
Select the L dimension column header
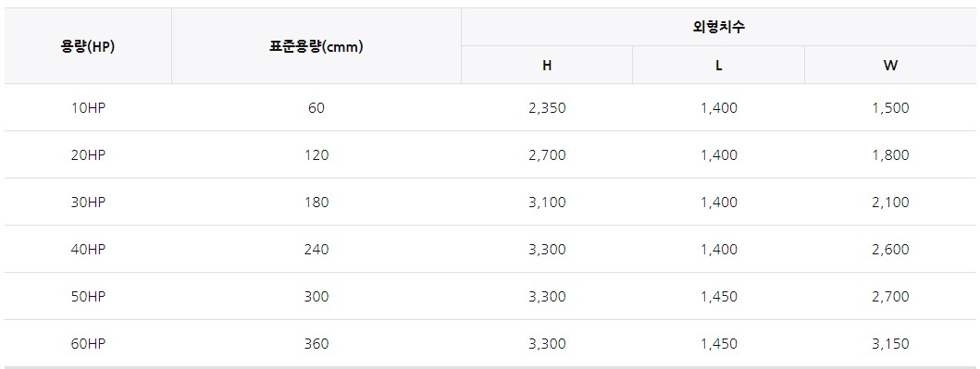[x=719, y=66]
